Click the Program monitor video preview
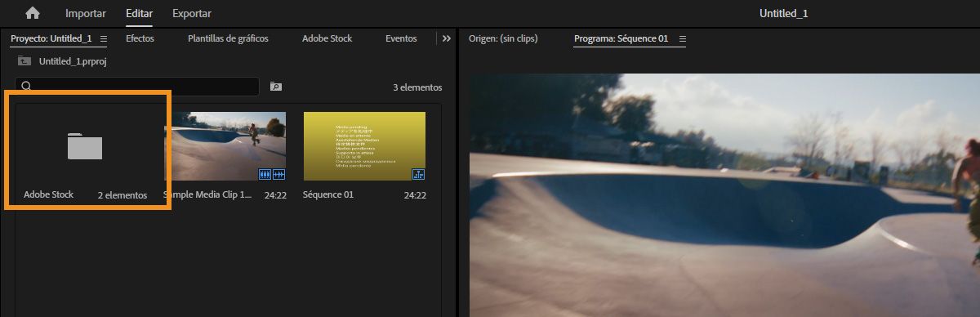Image resolution: width=980 pixels, height=317 pixels. click(724, 195)
